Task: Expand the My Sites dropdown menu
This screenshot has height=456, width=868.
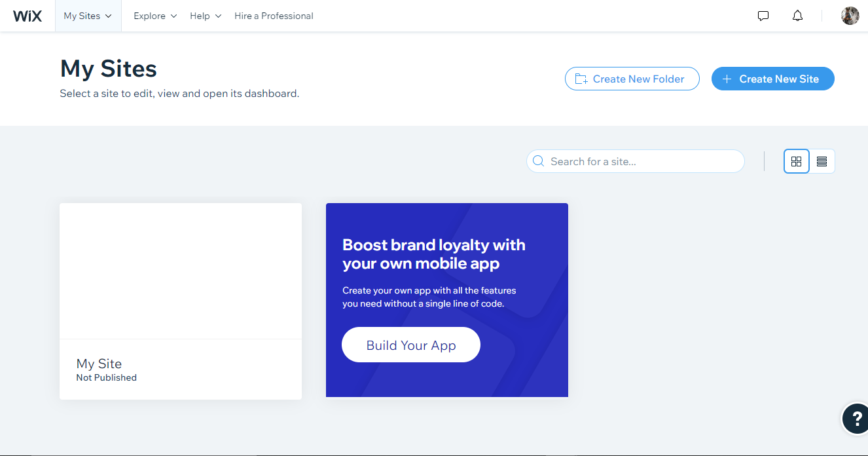Action: click(x=88, y=16)
